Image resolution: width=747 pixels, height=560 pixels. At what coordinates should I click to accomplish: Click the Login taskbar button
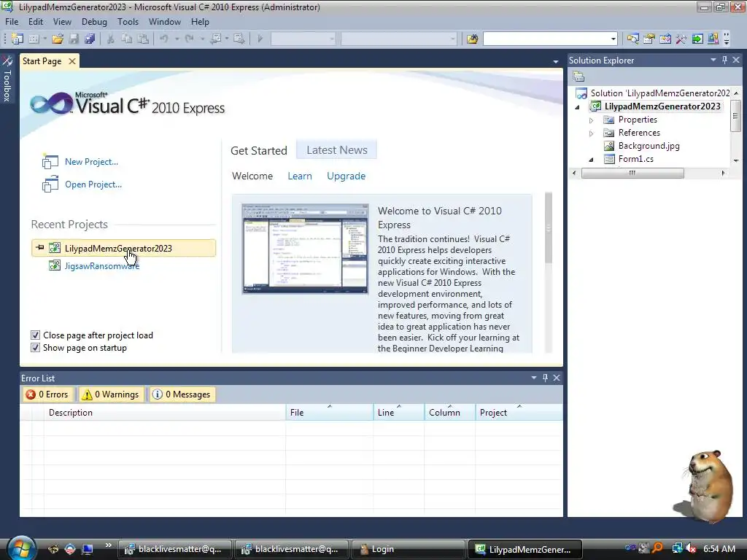click(408, 549)
